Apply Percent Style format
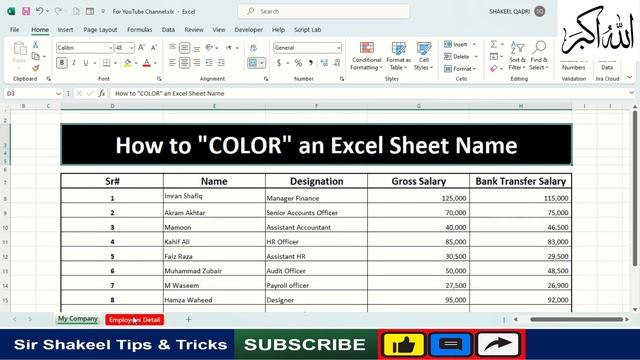 298,63
